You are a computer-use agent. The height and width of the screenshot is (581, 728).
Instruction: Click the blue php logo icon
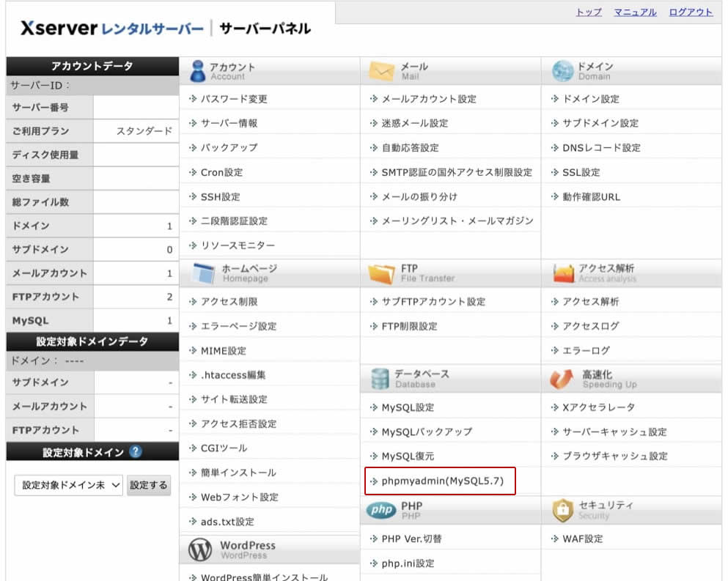point(381,510)
